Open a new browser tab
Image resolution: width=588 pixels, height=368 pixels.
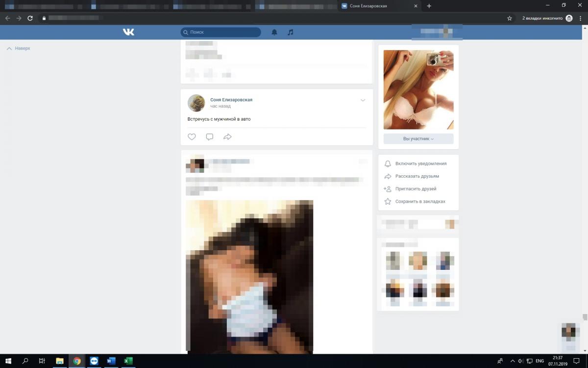coord(429,6)
